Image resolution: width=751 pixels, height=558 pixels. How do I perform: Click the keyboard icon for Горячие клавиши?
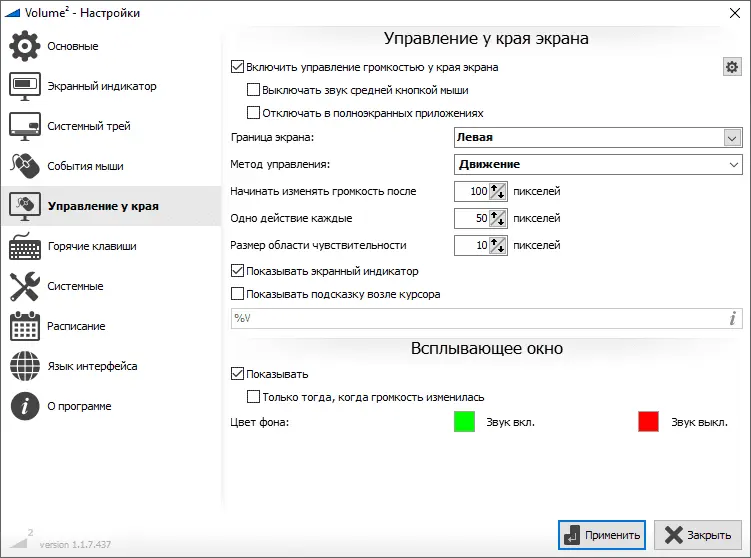tap(25, 246)
